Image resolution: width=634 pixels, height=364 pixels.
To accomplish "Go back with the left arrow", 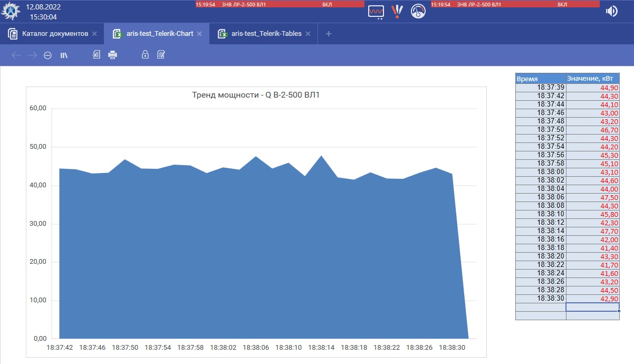I will pyautogui.click(x=16, y=55).
